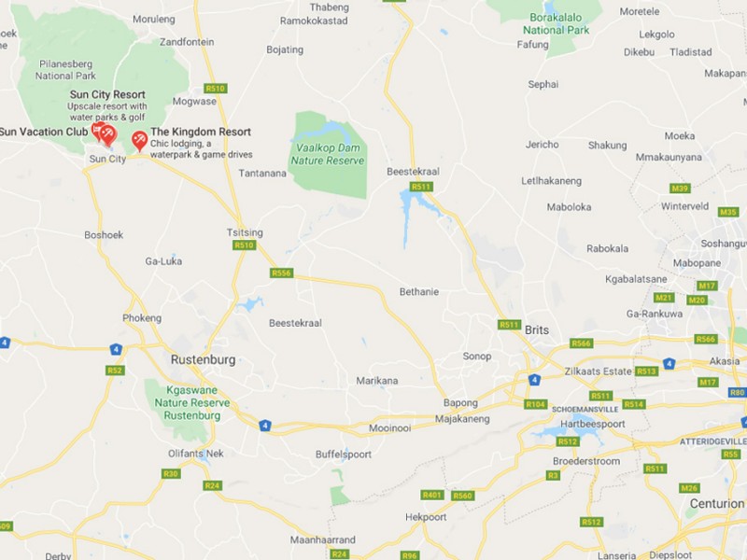
Task: Select the Rustenburg city label
Action: [x=204, y=359]
